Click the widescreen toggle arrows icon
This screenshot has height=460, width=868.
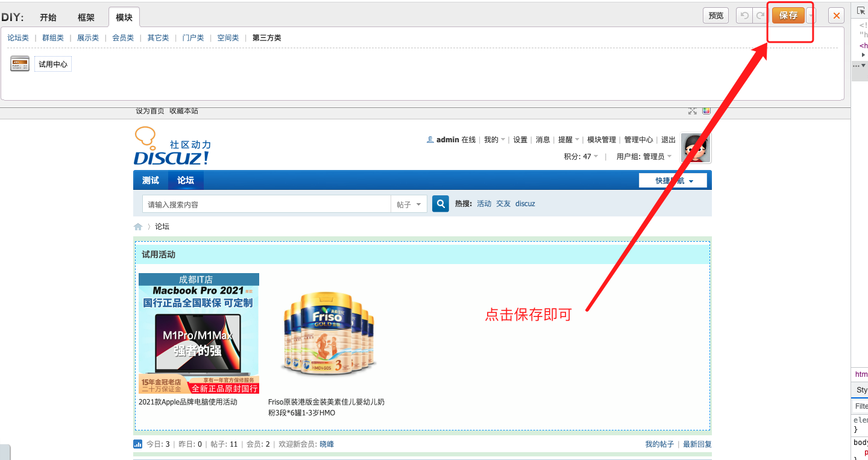693,110
